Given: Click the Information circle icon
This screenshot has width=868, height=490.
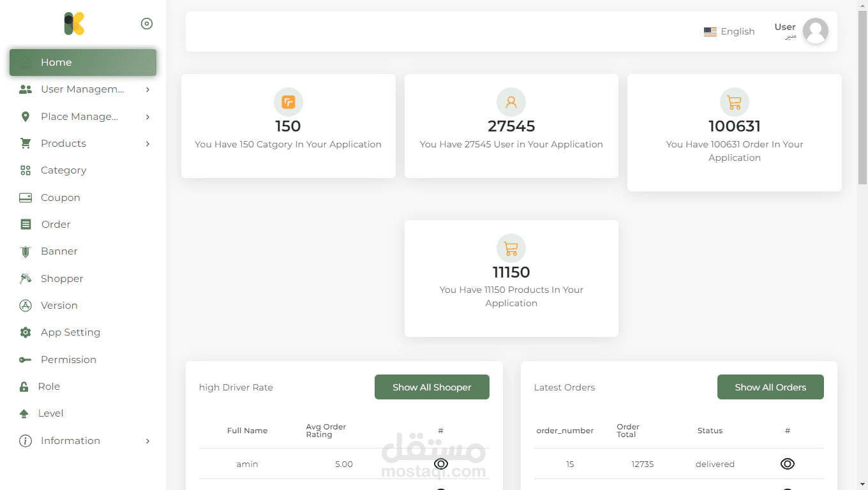Looking at the screenshot, I should click(26, 441).
